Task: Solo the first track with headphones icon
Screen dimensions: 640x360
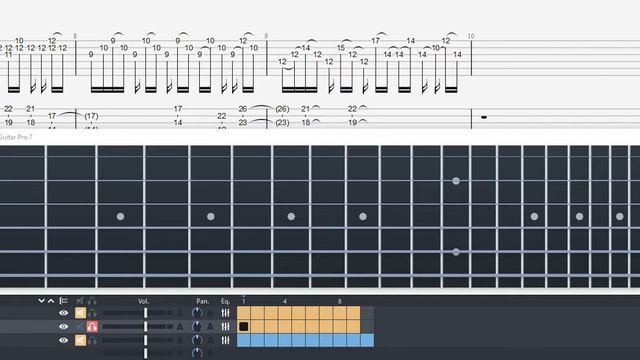Action: pyautogui.click(x=92, y=313)
